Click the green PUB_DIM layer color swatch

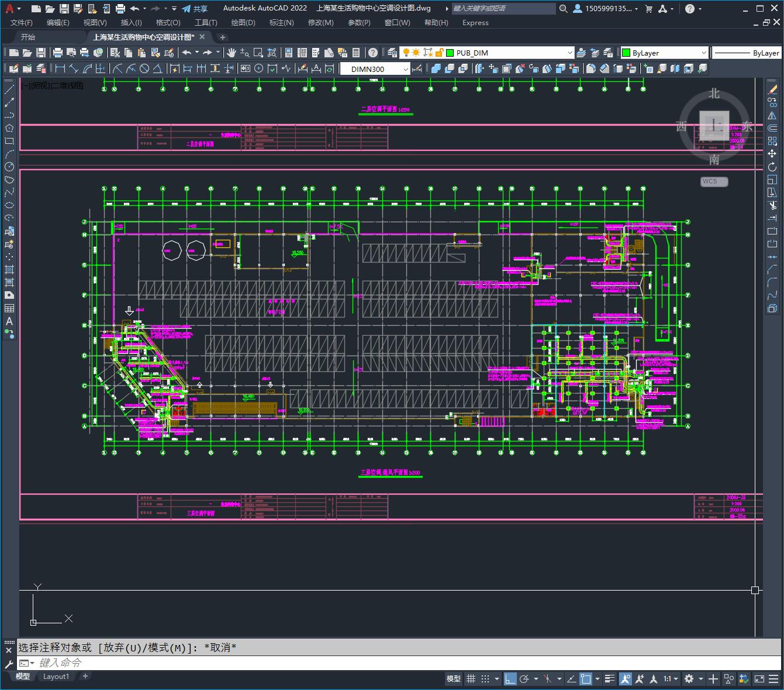click(x=450, y=53)
